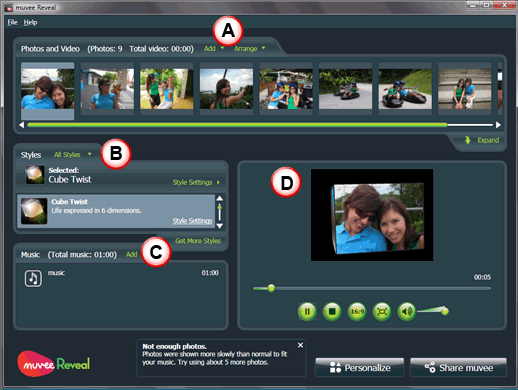The height and width of the screenshot is (390, 518).
Task: Click the muvee Reveal logo
Action: pos(53,364)
